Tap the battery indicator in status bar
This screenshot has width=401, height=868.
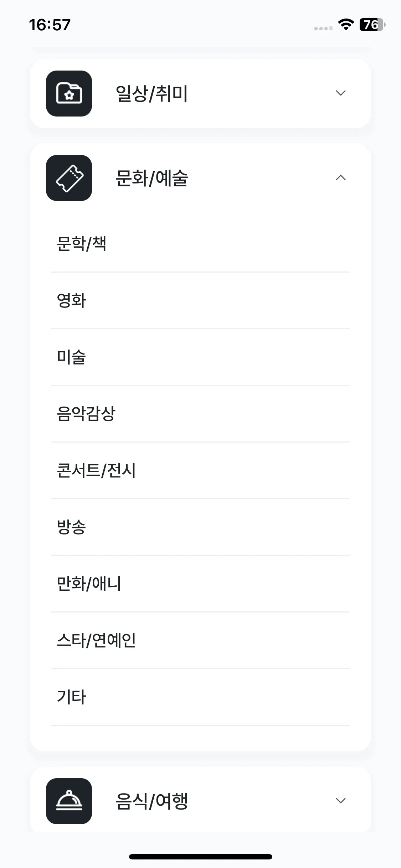click(x=372, y=25)
